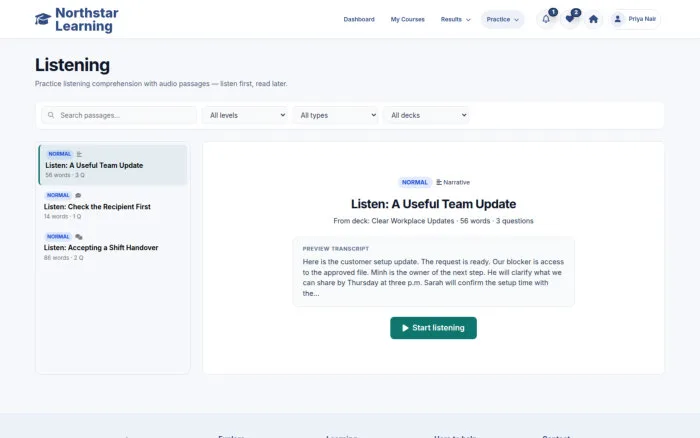
Task: Open the heart favorites icon
Action: (570, 19)
